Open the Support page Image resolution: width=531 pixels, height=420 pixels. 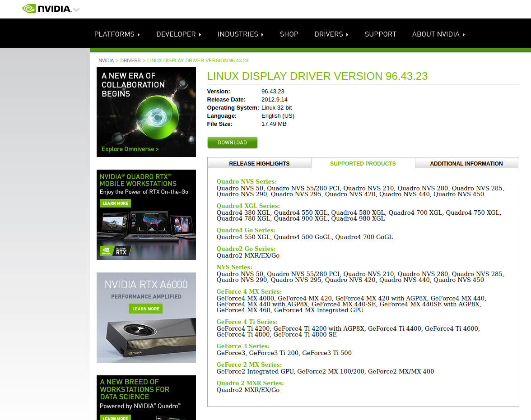pyautogui.click(x=380, y=34)
